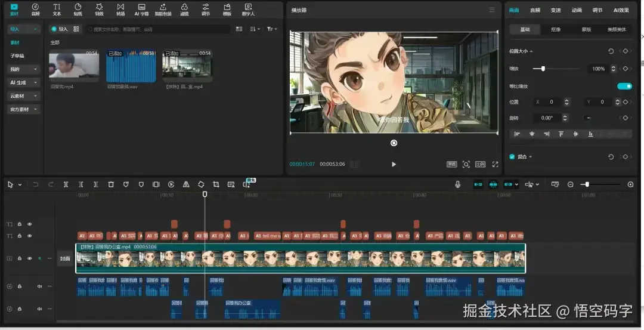Click the timeline zoom slider handle
Viewport: 644px width, 330px height.
[x=587, y=184]
